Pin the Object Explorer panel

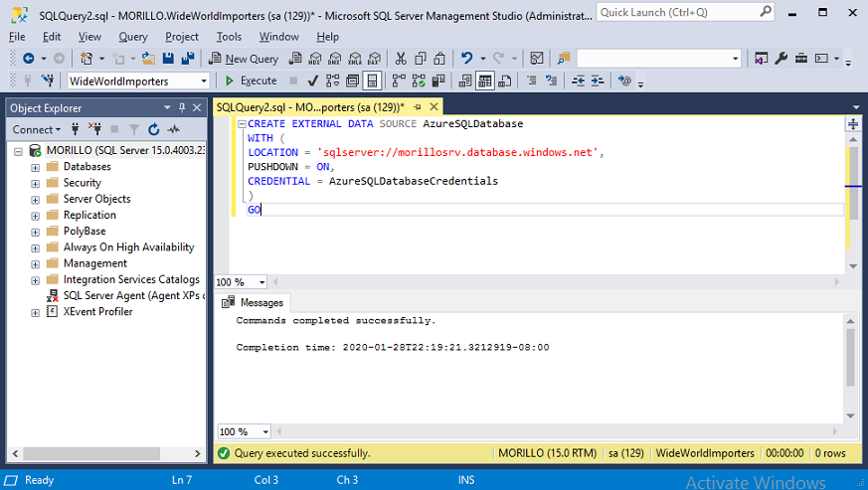[x=182, y=108]
